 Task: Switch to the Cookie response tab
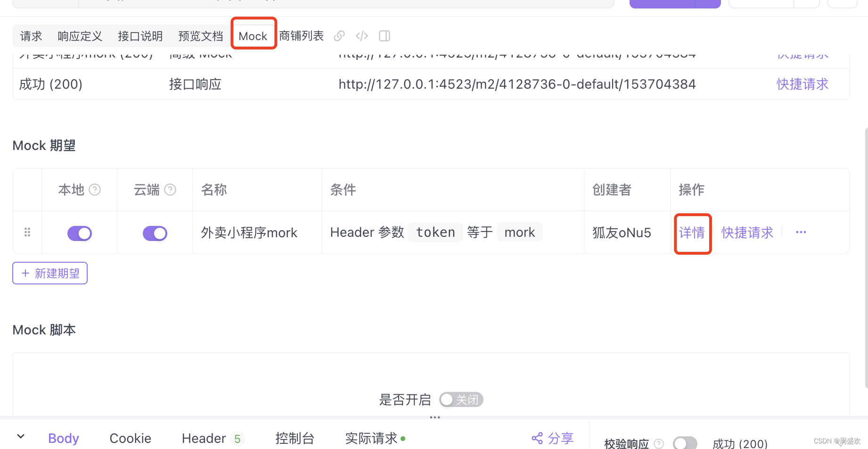tap(131, 438)
